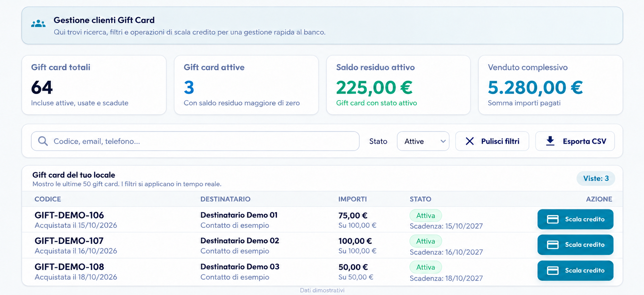Click the people group icon in header
The width and height of the screenshot is (644, 295).
pyautogui.click(x=38, y=24)
